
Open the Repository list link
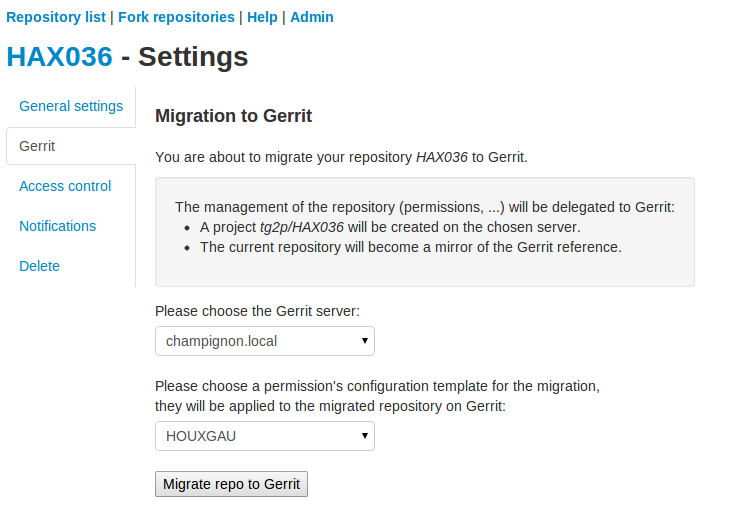pos(56,17)
